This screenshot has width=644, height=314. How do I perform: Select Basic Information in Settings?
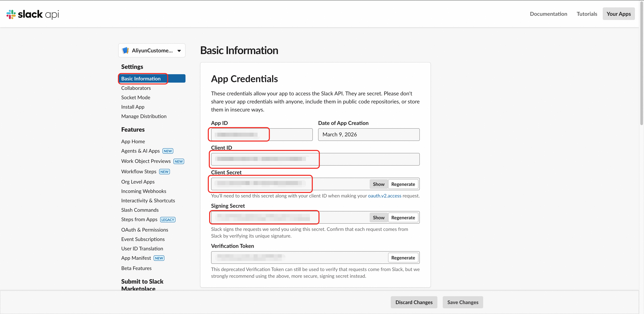[152, 78]
